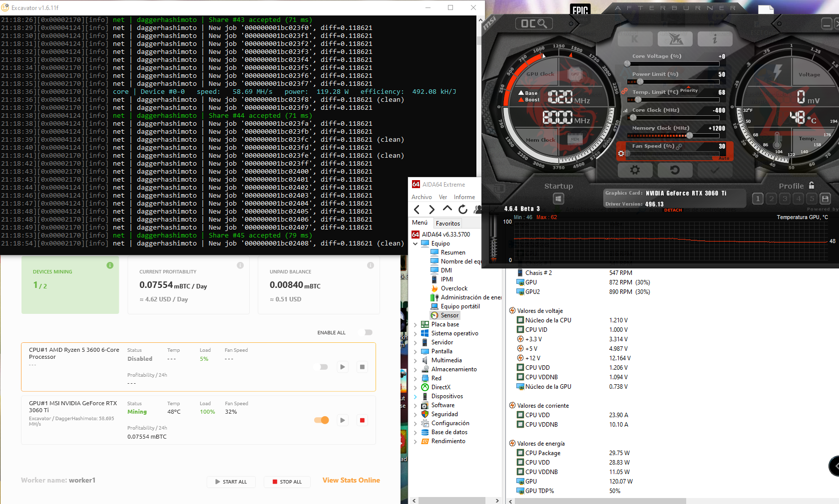Image resolution: width=839 pixels, height=504 pixels.
Task: Open AIDA64 Ver menu
Action: 443,197
